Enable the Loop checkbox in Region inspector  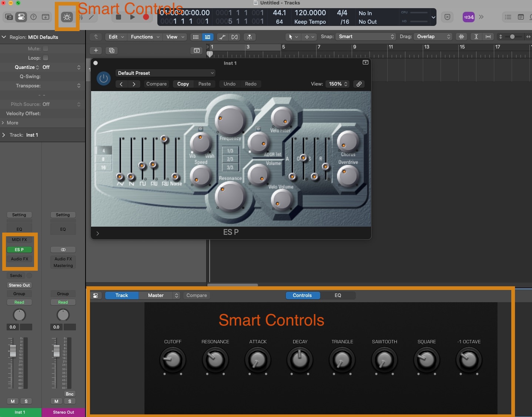(46, 58)
